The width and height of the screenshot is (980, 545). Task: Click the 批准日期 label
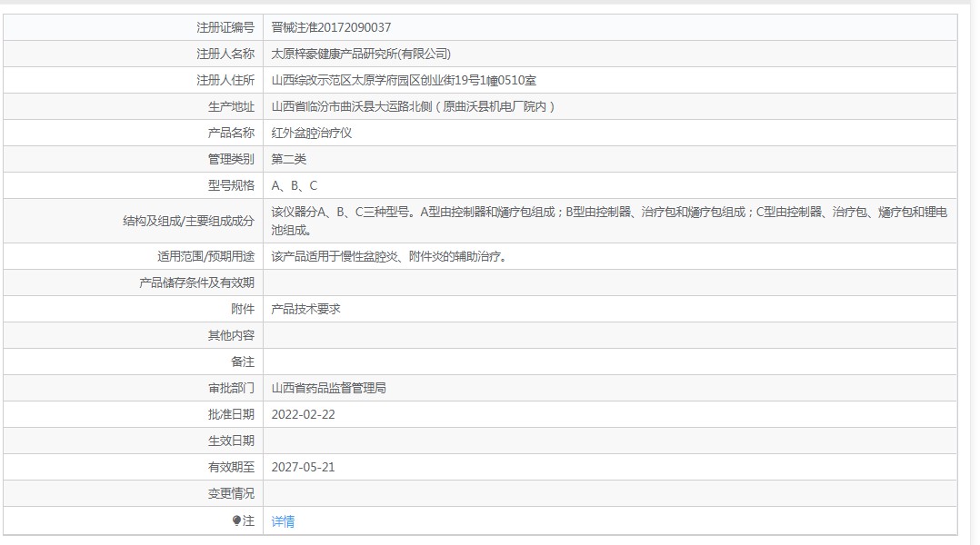(x=231, y=414)
